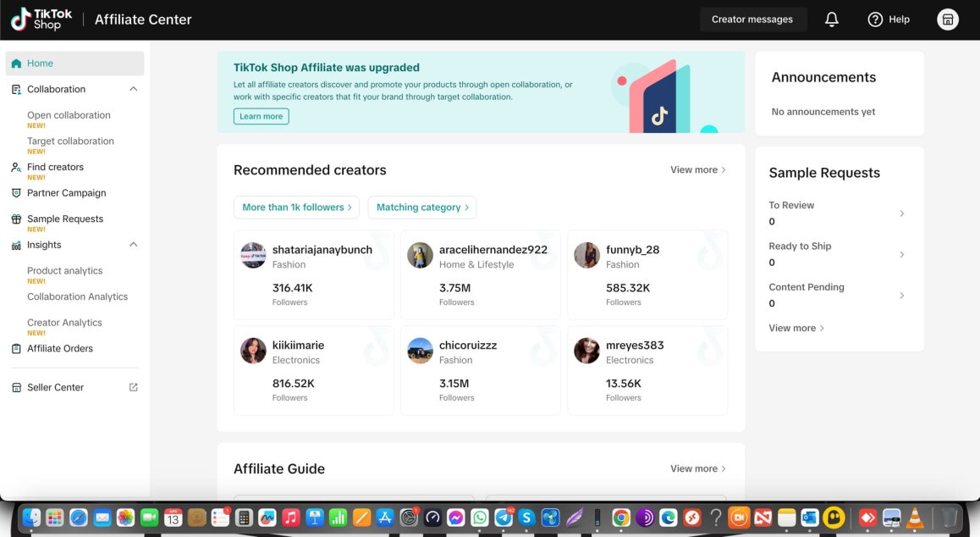
Task: Click the Help label in header
Action: [x=899, y=19]
